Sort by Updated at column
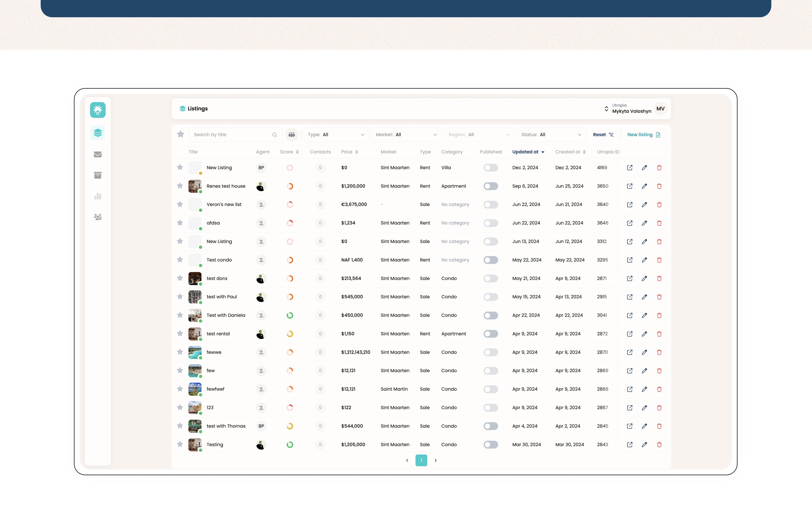Image resolution: width=812 pixels, height=508 pixels. pyautogui.click(x=528, y=152)
